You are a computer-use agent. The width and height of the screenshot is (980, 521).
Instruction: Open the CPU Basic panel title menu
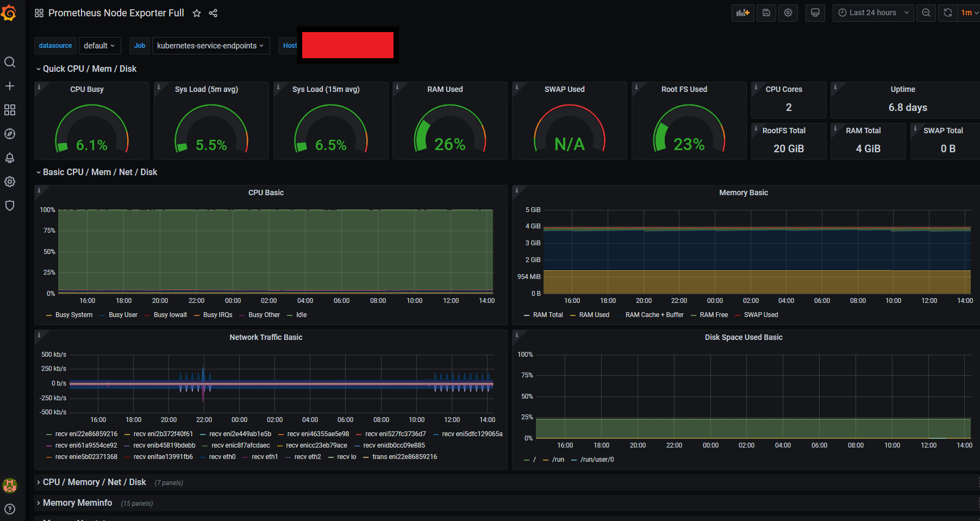coord(266,193)
